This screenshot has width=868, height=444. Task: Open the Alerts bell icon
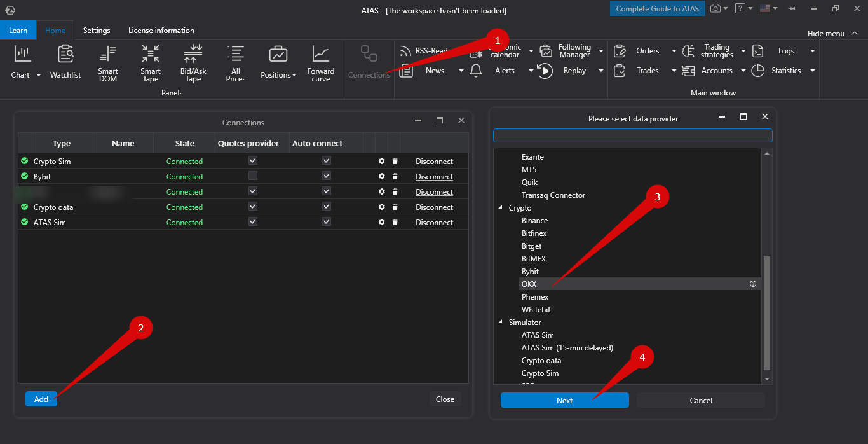(476, 71)
